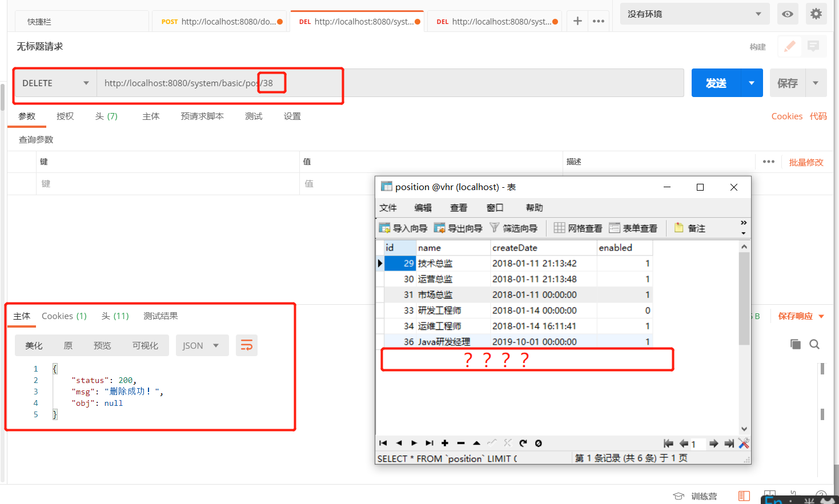Click the blue 发送 Send button

click(716, 83)
